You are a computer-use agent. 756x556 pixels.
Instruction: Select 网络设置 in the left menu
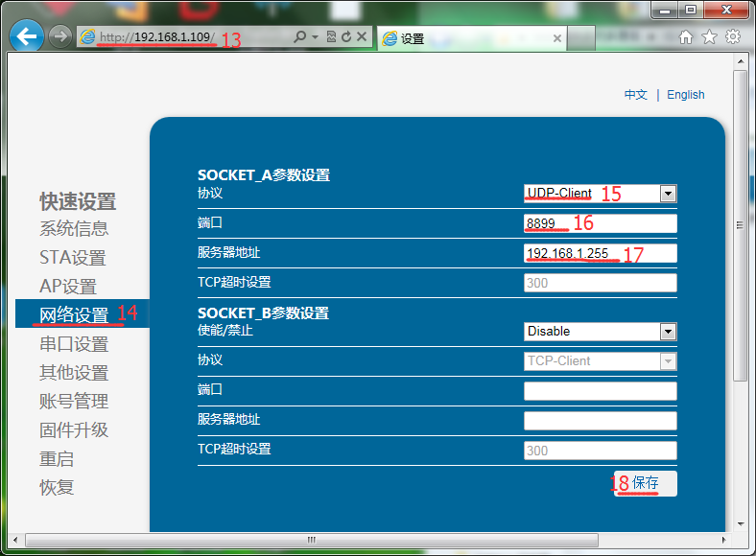(74, 314)
